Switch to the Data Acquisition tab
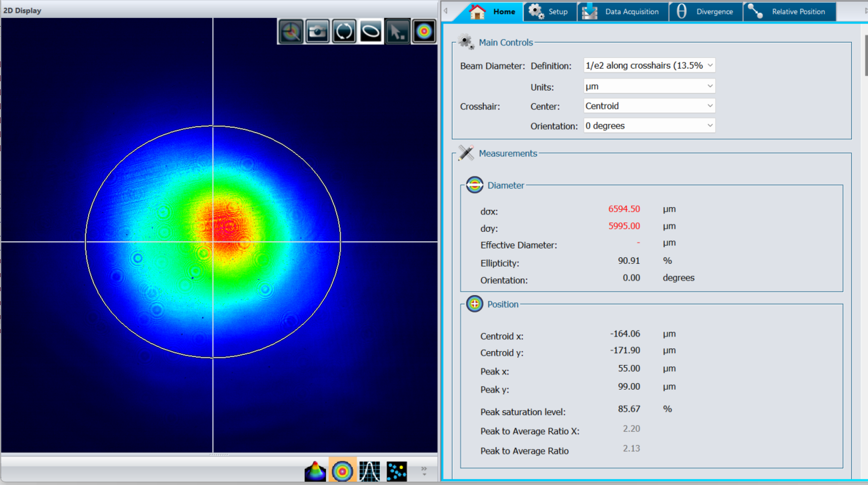This screenshot has width=868, height=485. (x=623, y=12)
